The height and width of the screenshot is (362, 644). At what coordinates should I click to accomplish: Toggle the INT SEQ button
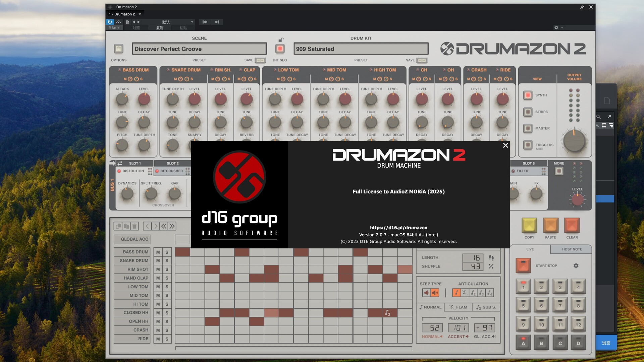(x=280, y=49)
